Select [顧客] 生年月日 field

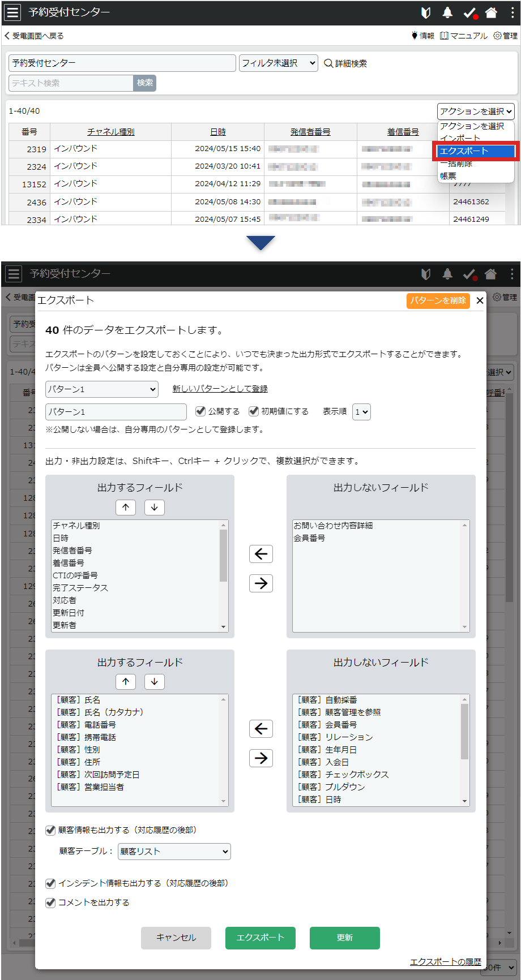[377, 750]
